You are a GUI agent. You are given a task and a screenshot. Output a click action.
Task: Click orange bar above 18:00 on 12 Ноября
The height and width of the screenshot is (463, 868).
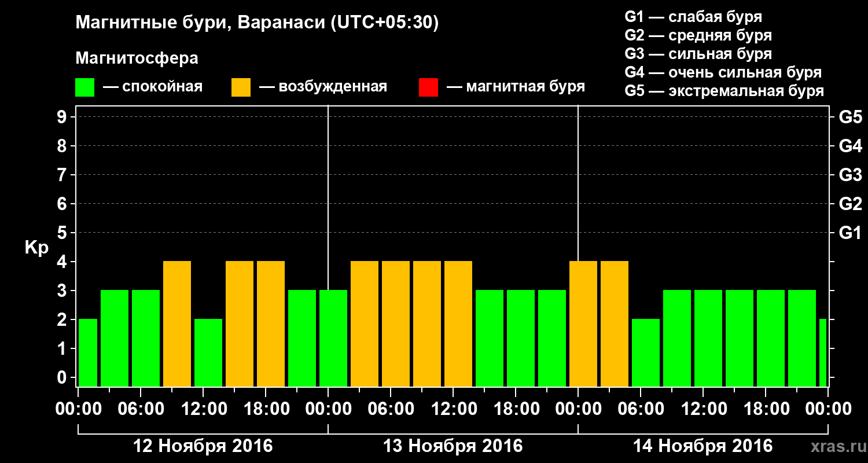point(271,324)
